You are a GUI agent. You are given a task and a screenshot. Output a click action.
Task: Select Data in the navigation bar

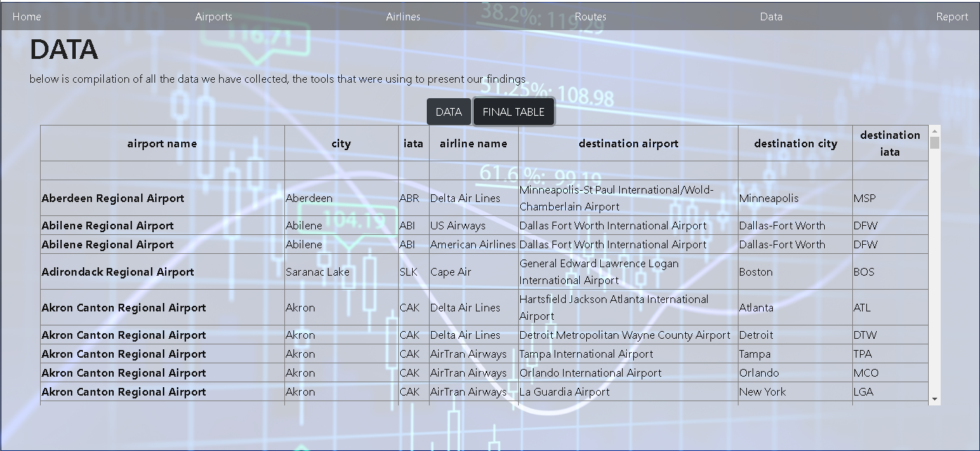click(771, 17)
